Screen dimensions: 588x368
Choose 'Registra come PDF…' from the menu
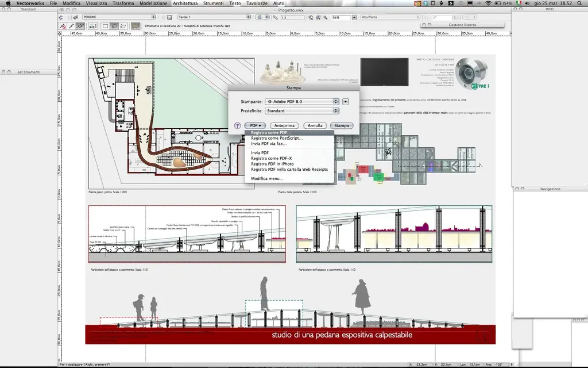[x=270, y=133]
